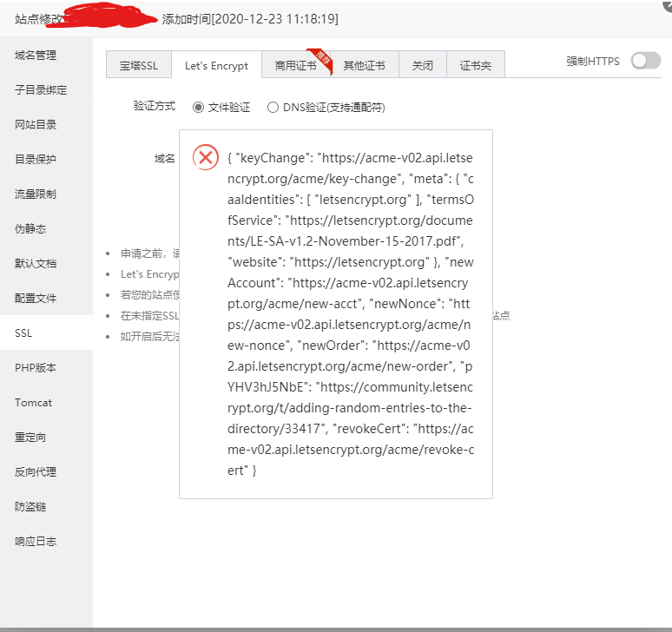Switch to 宝塔SSL tab
Viewport: 672px width, 632px height.
pyautogui.click(x=138, y=65)
